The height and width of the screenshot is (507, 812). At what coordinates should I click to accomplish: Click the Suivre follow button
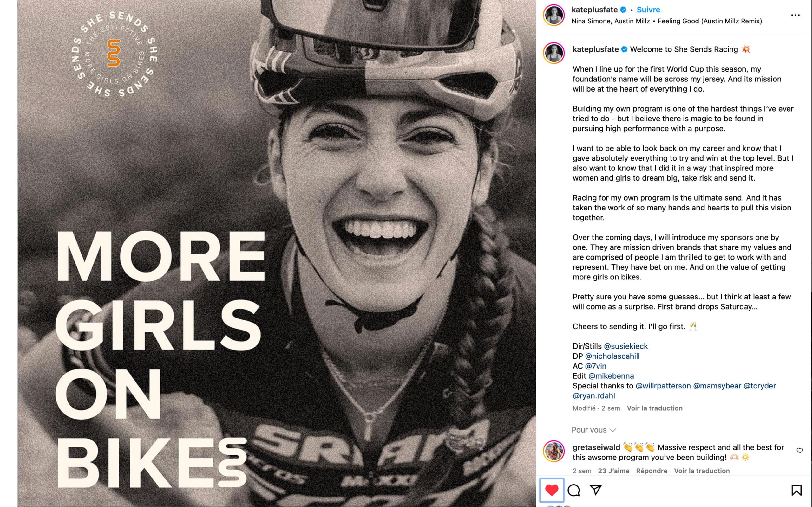pos(648,10)
